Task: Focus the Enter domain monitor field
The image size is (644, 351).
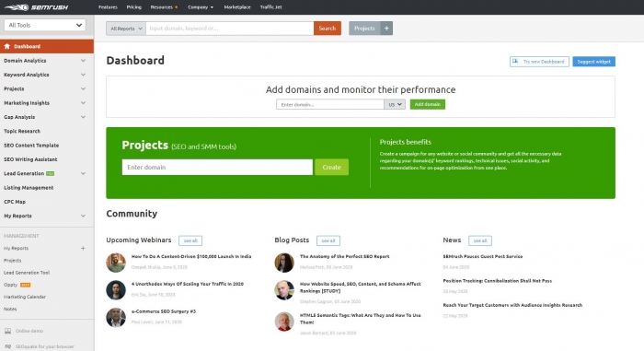Action: pos(330,104)
